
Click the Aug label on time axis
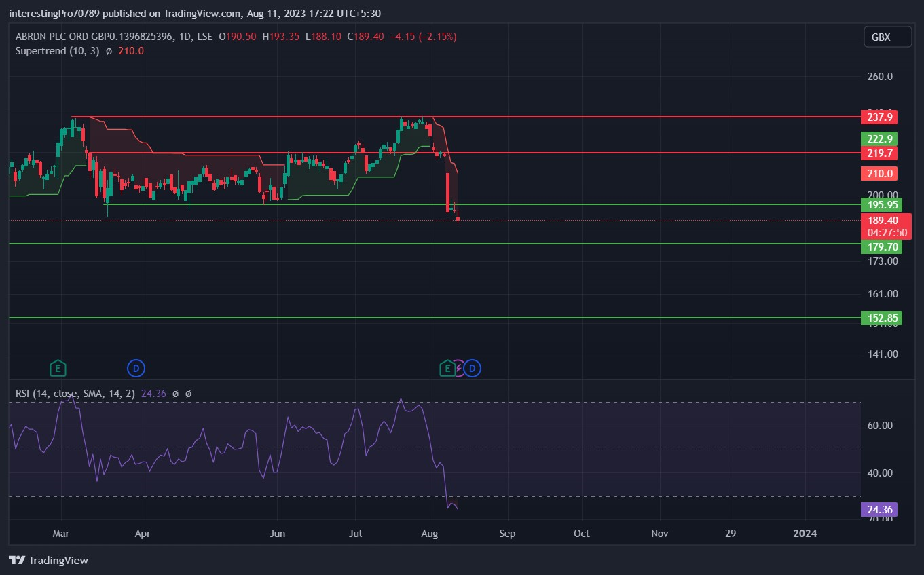429,534
